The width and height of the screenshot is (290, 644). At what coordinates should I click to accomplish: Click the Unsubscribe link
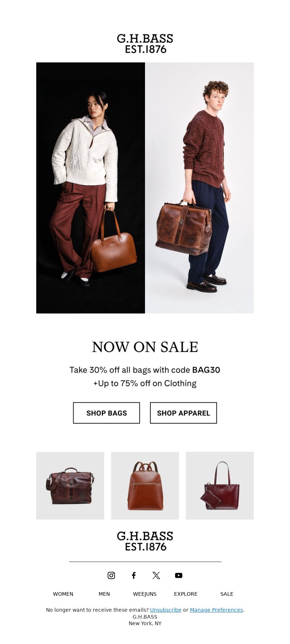tap(166, 610)
